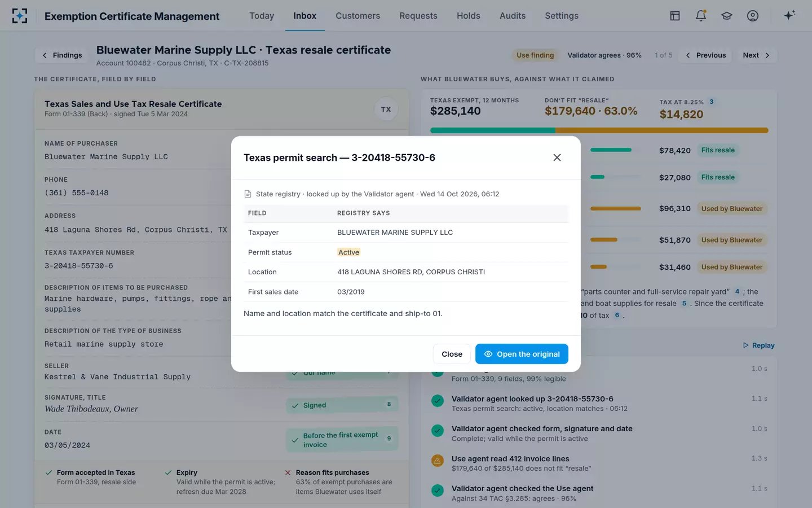The width and height of the screenshot is (812, 508).
Task: Open the Holds tab
Action: [469, 16]
